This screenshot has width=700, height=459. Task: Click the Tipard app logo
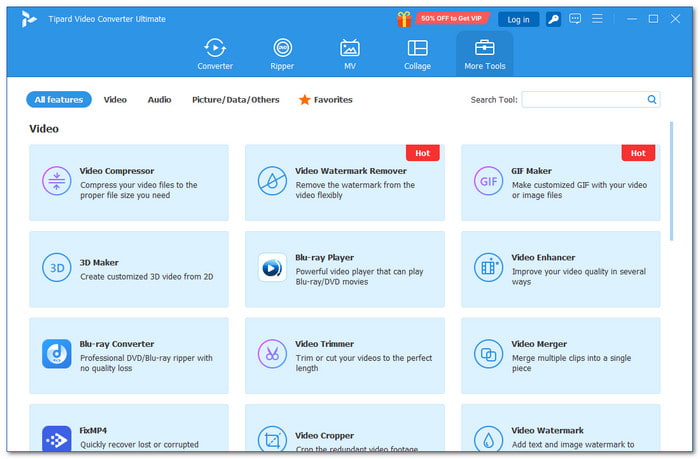29,19
